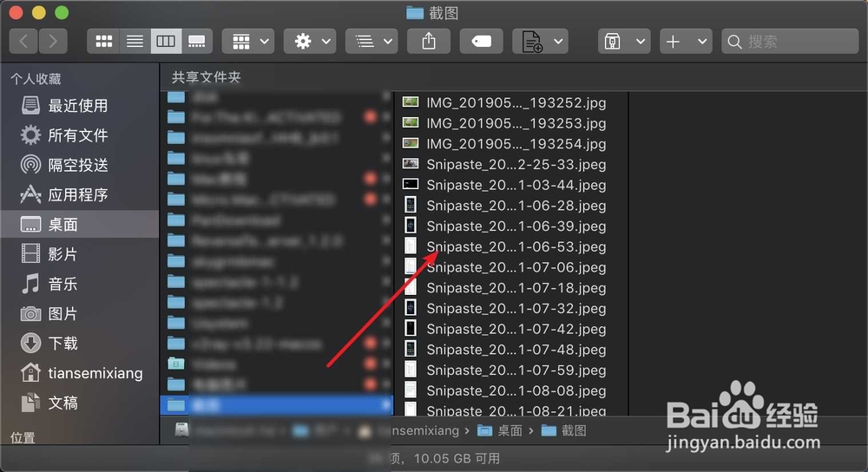Viewport: 868px width, 472px height.
Task: Click the 共享文件夹 header tab
Action: coord(206,77)
